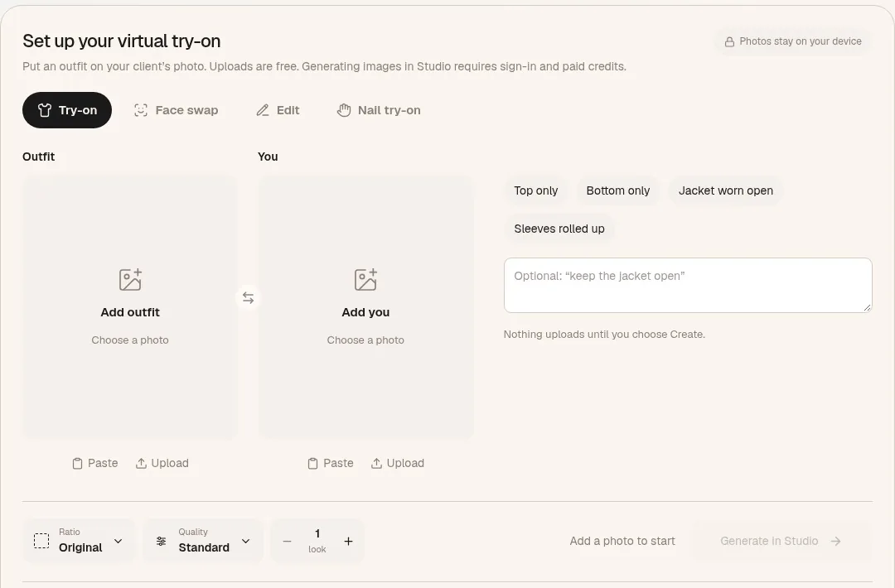Image resolution: width=895 pixels, height=588 pixels.
Task: Click the Photos stay on your device badge
Action: (x=793, y=41)
